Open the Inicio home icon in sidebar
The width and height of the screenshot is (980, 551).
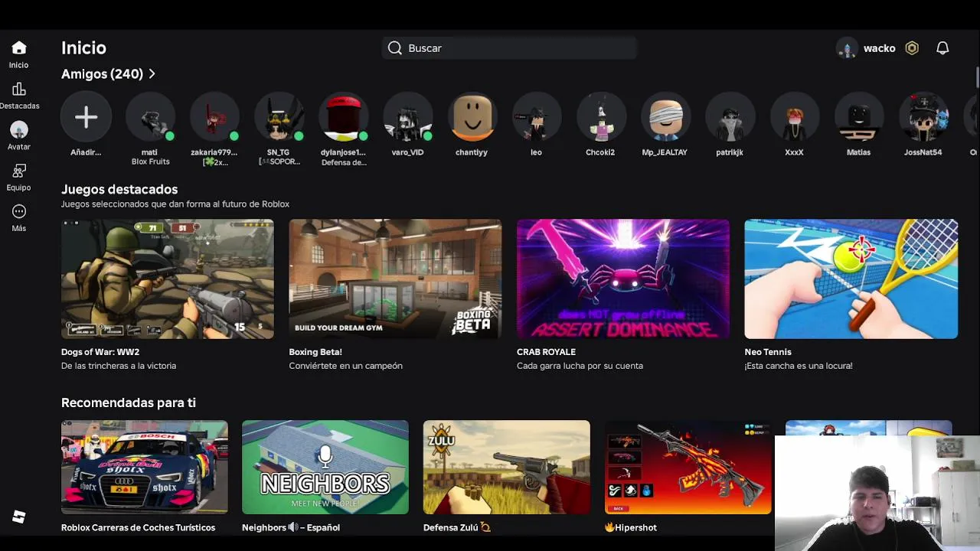19,48
